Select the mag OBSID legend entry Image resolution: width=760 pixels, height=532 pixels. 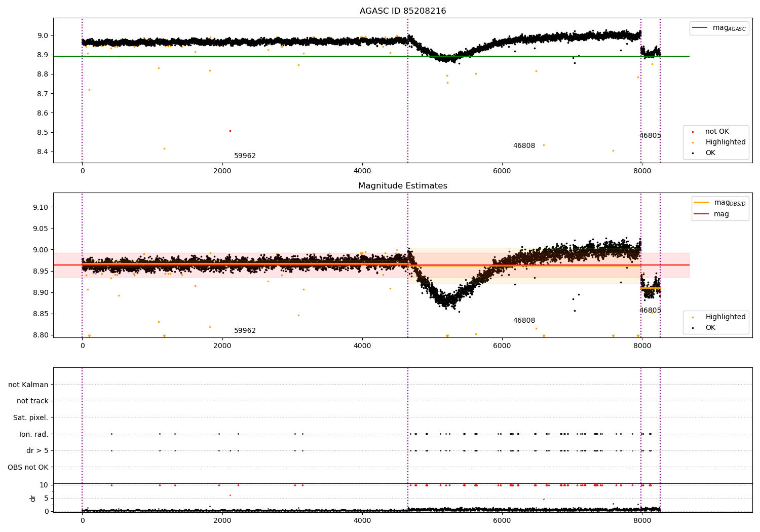click(x=720, y=203)
